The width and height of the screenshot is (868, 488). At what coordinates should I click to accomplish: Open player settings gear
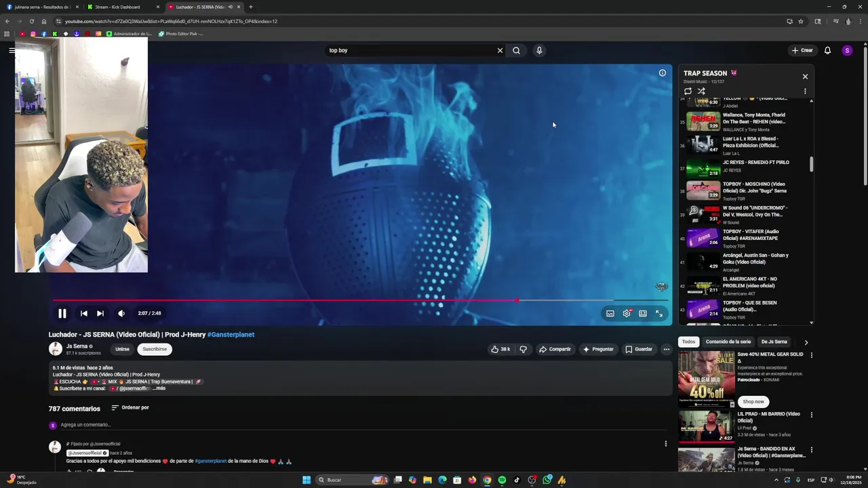coord(627,313)
